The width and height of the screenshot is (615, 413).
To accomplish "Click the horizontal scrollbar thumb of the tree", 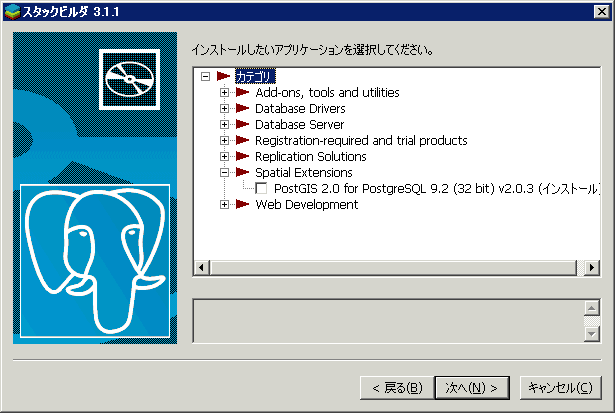I will [394, 267].
